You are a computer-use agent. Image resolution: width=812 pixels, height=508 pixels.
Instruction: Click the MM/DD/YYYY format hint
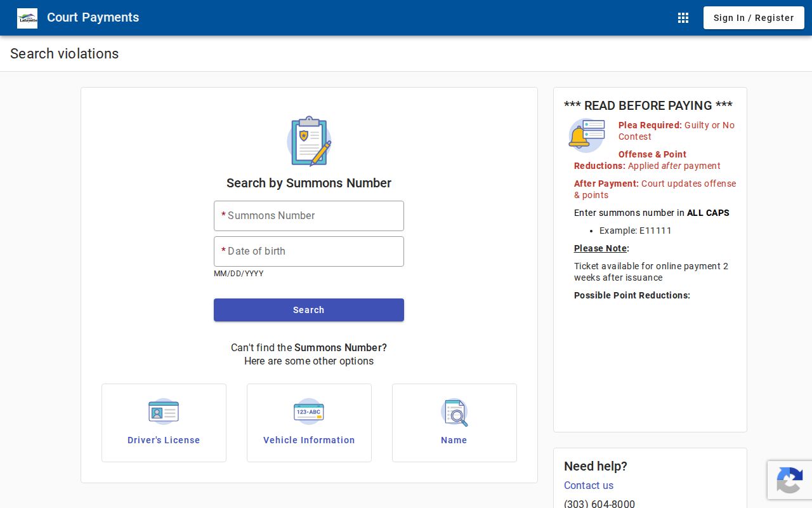click(239, 274)
